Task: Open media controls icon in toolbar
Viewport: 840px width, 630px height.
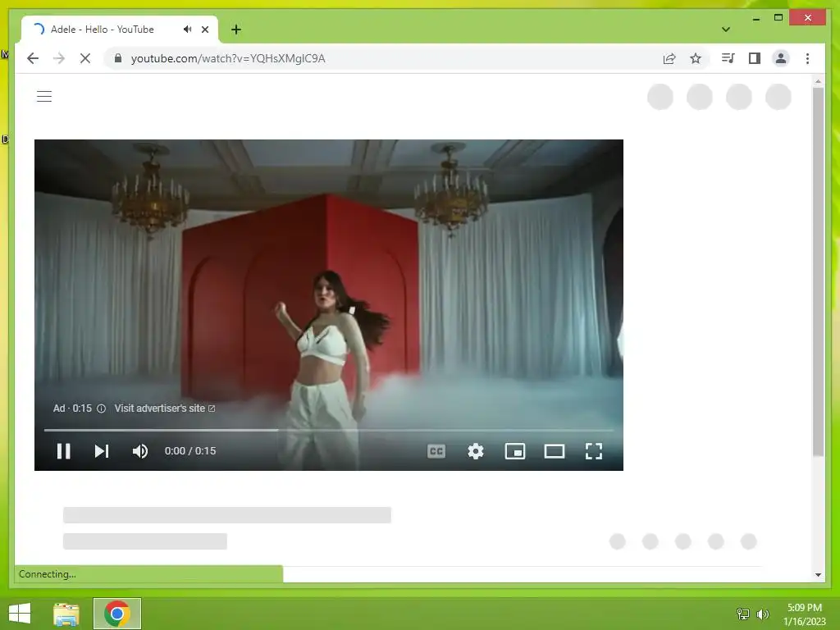Action: [x=728, y=58]
